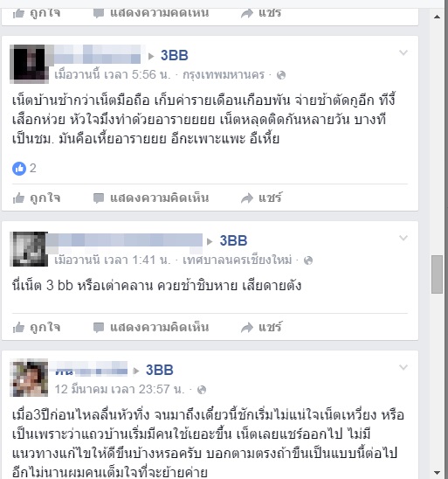Click the scrollbar up arrow
The width and height of the screenshot is (448, 479).
click(x=437, y=17)
